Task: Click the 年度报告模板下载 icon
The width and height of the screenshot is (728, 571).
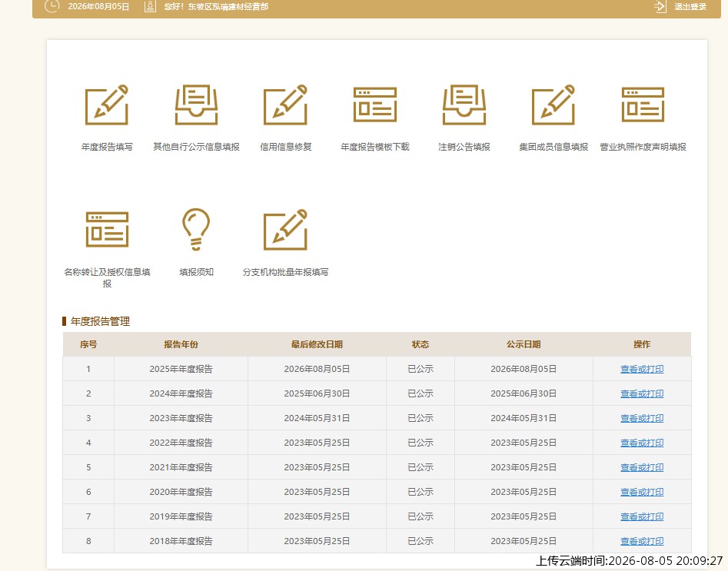Action: tap(374, 105)
